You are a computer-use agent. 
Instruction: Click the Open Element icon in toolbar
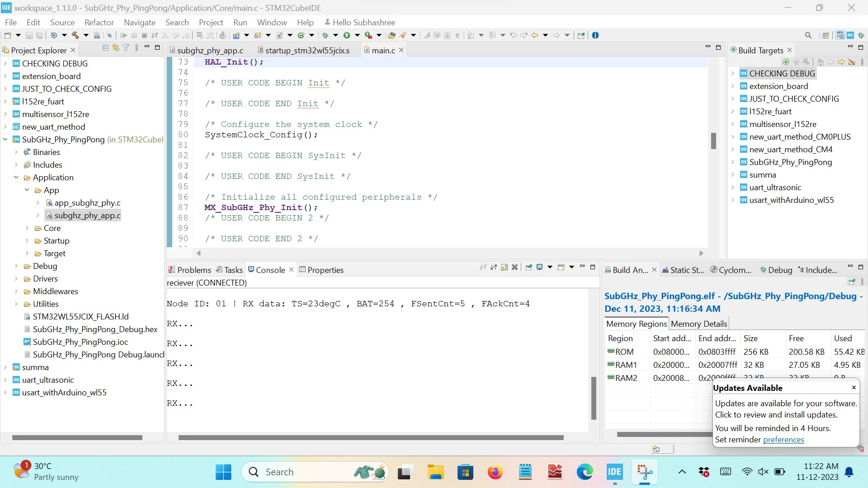(x=392, y=35)
